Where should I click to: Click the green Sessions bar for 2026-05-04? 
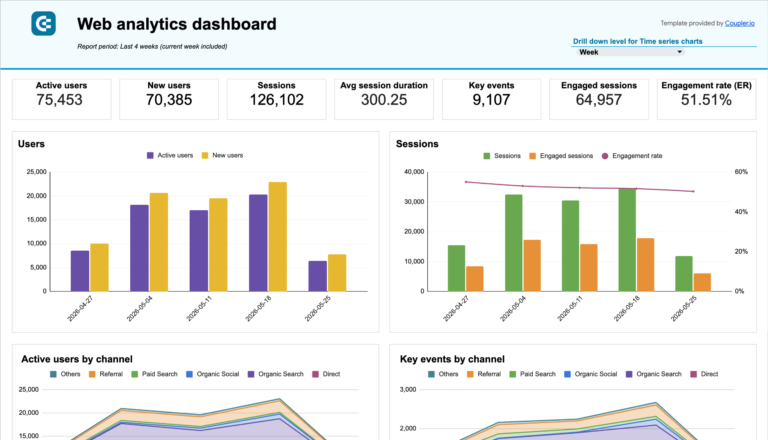pos(514,243)
